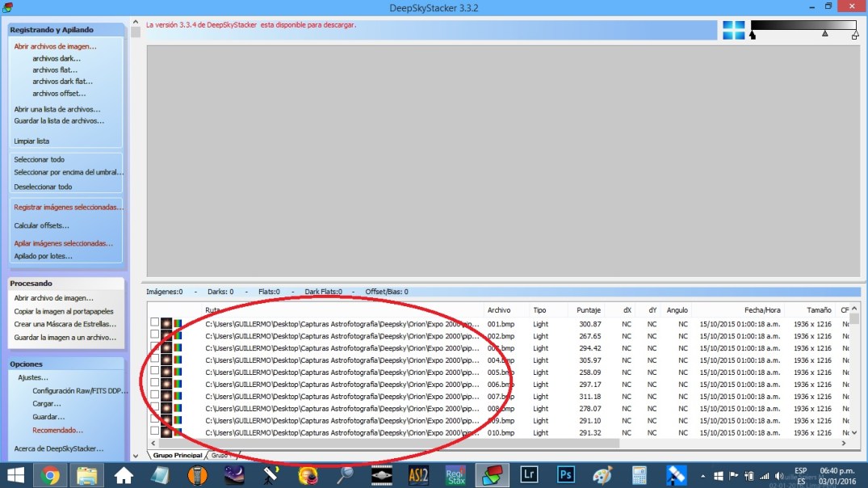868x488 pixels.
Task: Tick the checkbox next to 005.bmp
Action: tap(155, 371)
